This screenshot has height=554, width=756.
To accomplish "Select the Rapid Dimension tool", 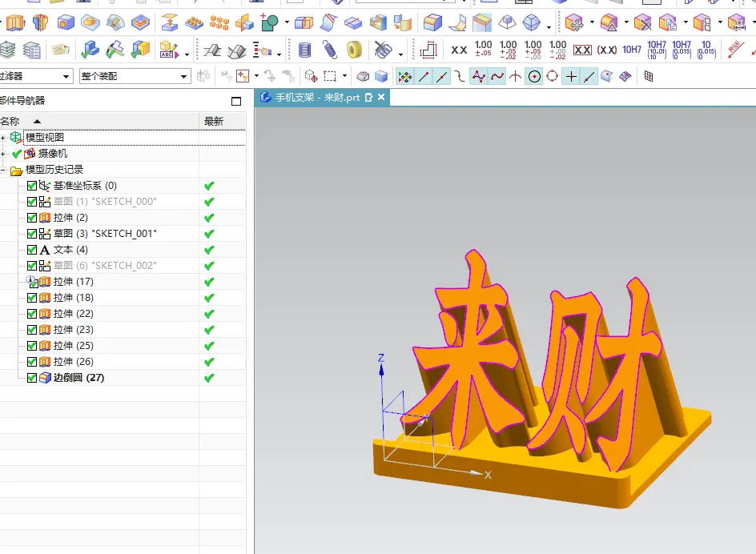I will (428, 50).
